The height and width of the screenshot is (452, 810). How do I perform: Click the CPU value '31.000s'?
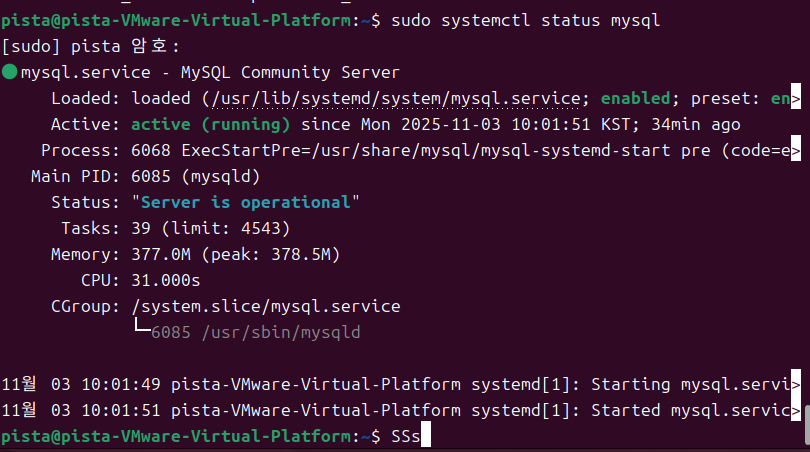(165, 280)
